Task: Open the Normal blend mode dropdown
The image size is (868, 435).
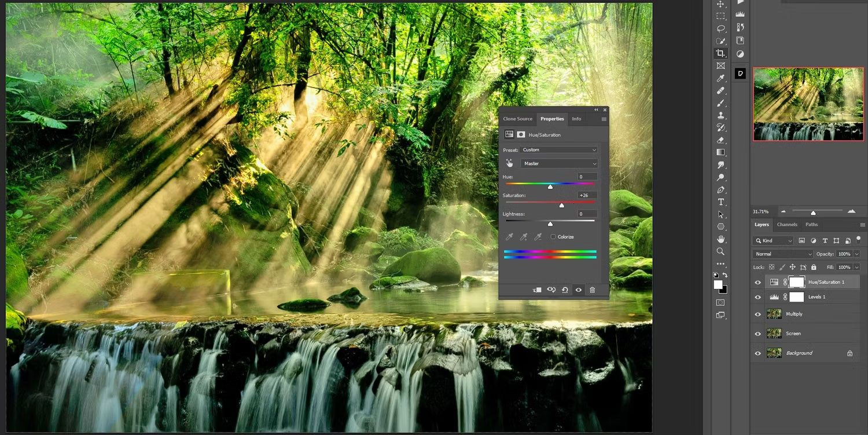Action: 782,254
